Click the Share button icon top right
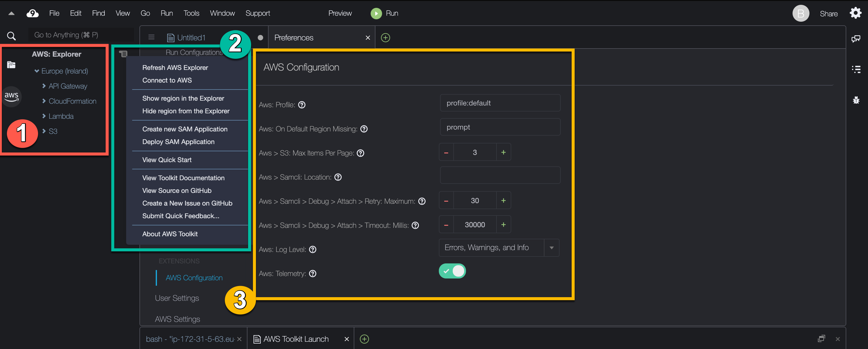The image size is (868, 349). point(827,12)
